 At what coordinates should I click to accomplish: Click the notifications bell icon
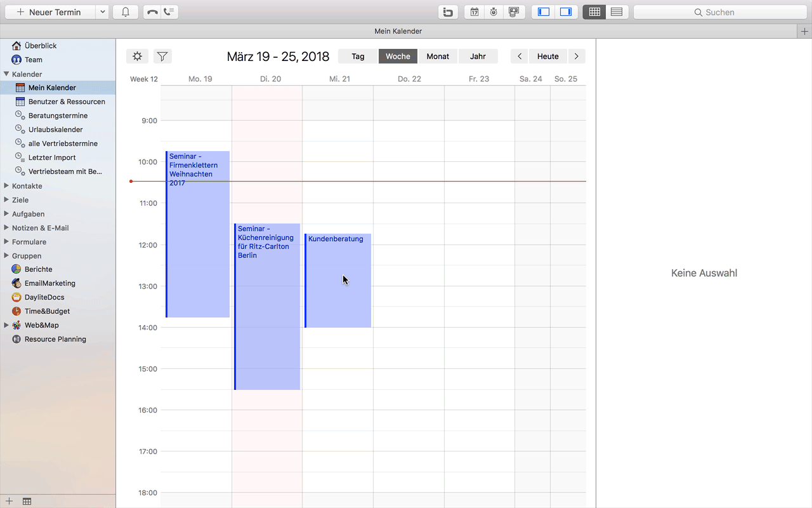[x=126, y=12]
